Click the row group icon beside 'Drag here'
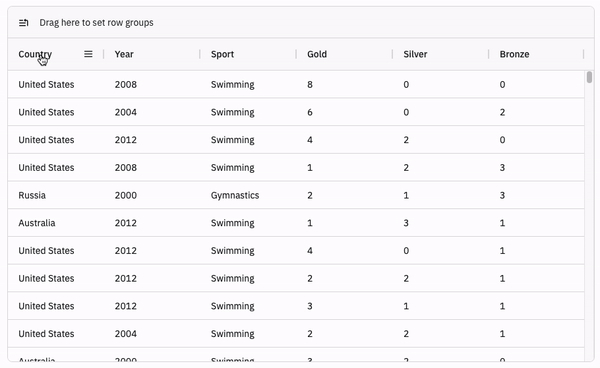Screen dimensions: 600x368 [23, 23]
